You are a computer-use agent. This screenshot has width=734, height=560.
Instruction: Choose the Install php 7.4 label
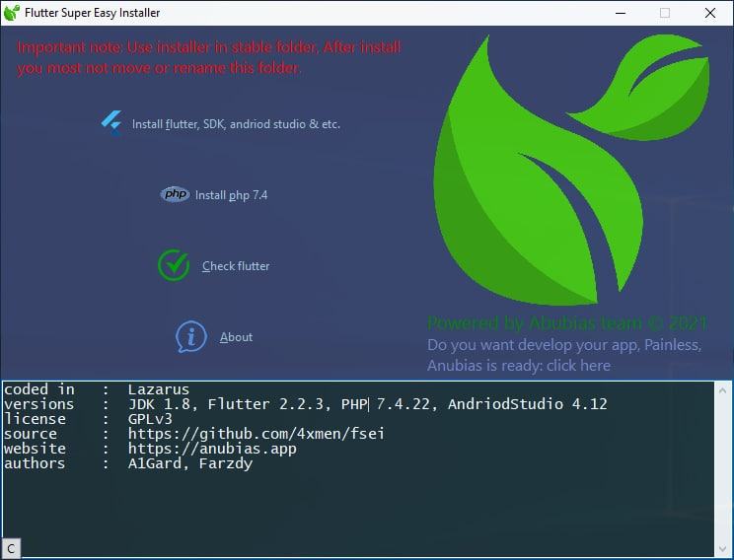(231, 195)
